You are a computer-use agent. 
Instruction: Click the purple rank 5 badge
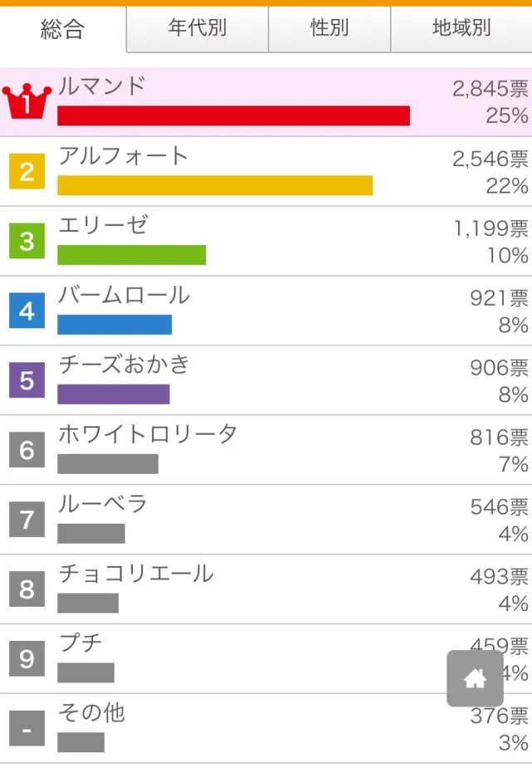[27, 380]
